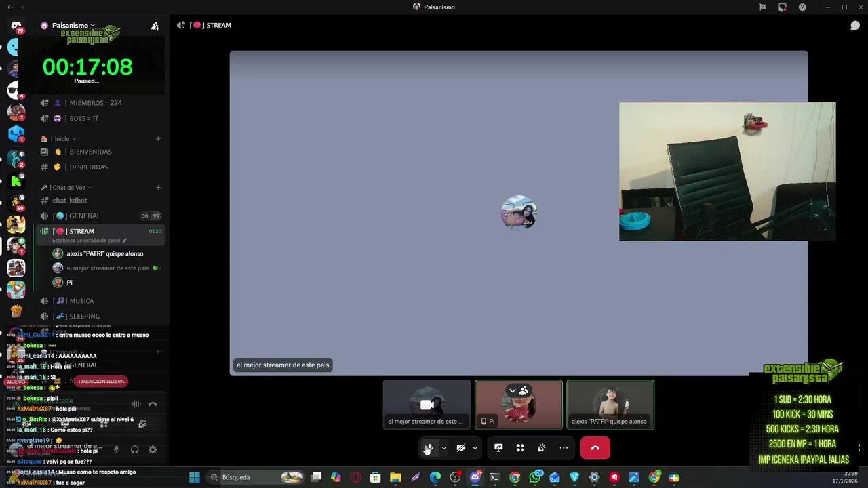Image resolution: width=868 pixels, height=488 pixels.
Task: Open the Kick server icon in sidebar
Action: [x=16, y=181]
